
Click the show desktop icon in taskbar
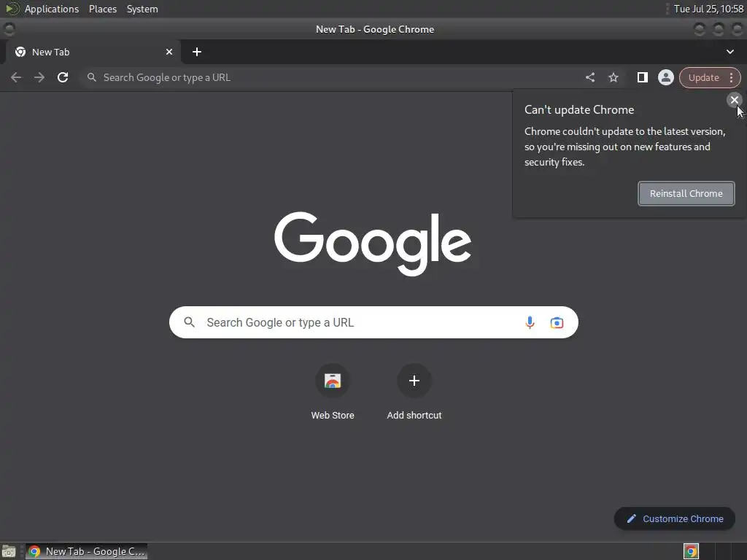9,551
